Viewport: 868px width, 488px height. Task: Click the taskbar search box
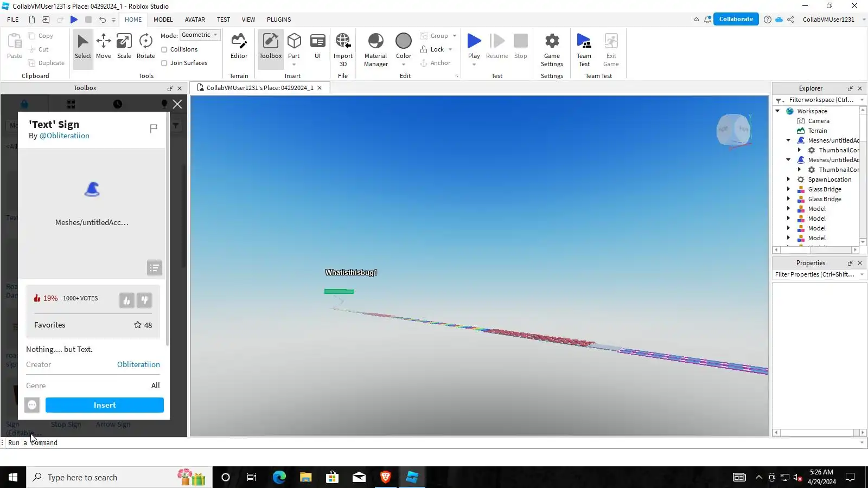tap(119, 477)
